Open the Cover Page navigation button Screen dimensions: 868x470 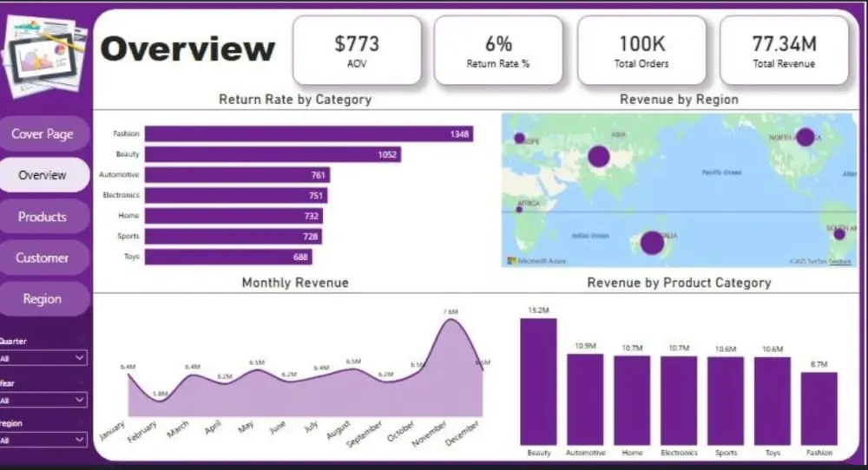43,134
